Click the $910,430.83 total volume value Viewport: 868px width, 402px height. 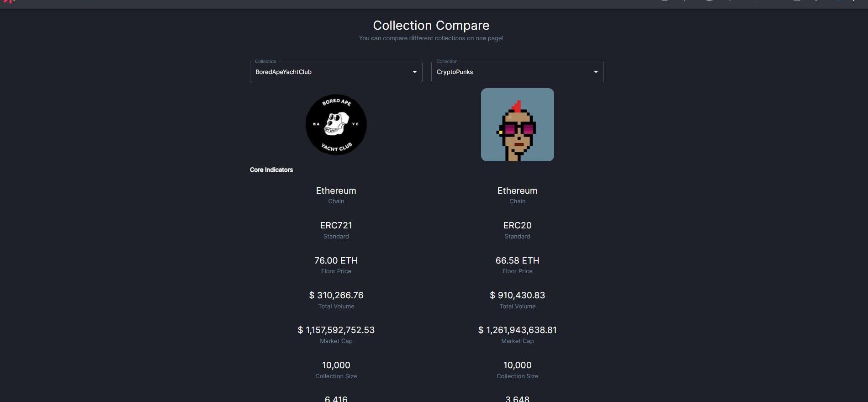(x=517, y=296)
